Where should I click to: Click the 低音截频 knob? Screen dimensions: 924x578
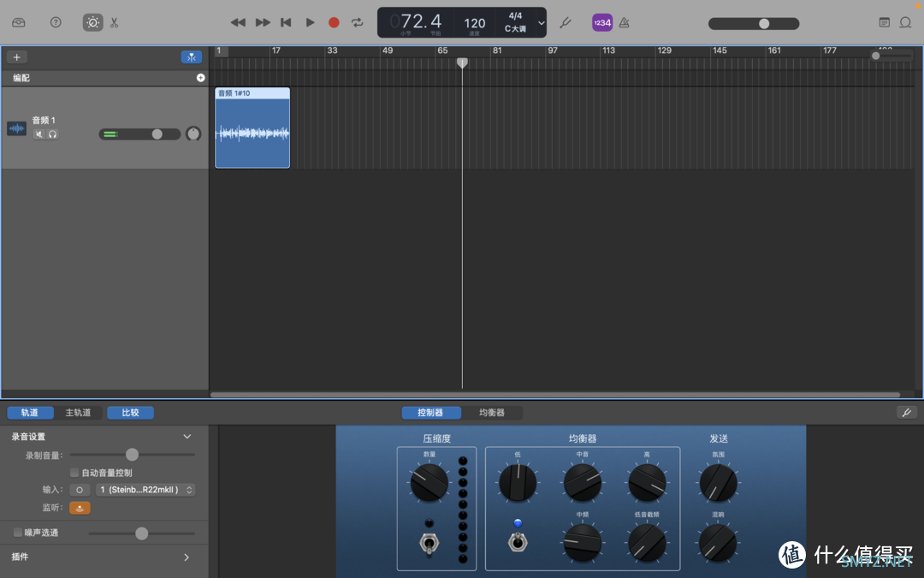click(x=647, y=542)
